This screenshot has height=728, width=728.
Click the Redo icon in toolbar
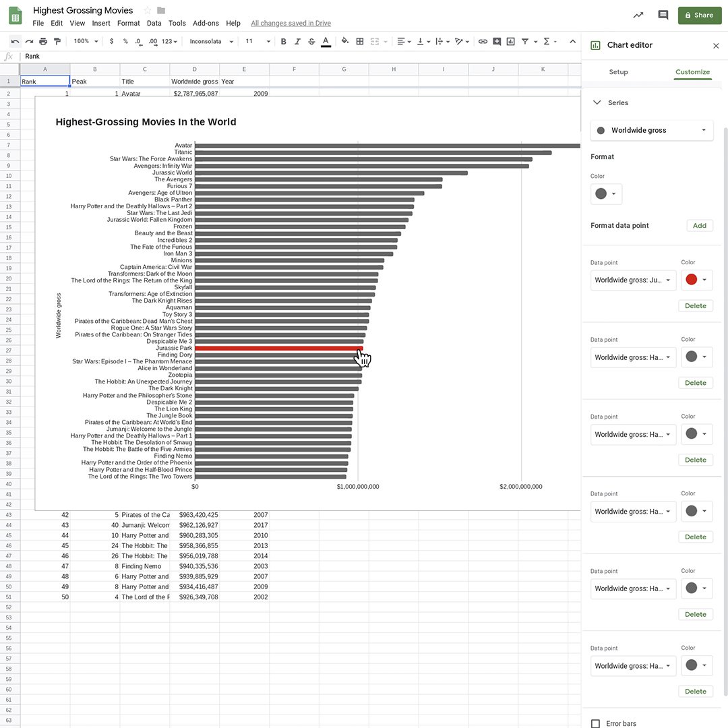pos(29,41)
